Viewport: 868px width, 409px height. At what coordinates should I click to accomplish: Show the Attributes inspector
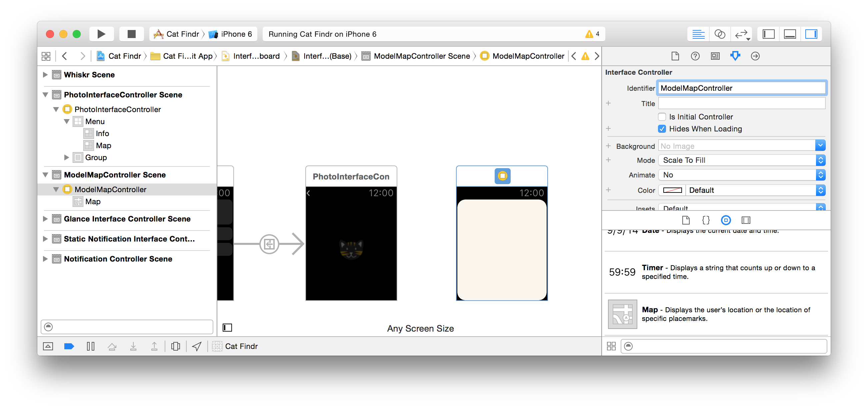pos(735,56)
